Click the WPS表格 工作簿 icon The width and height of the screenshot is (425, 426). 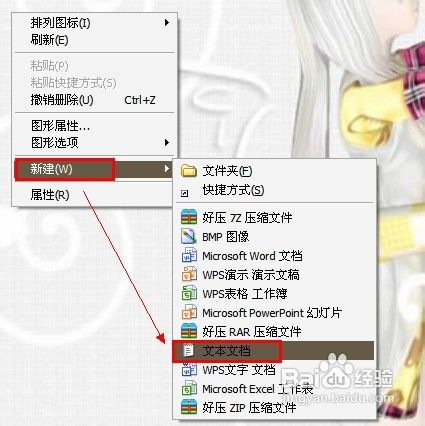189,294
